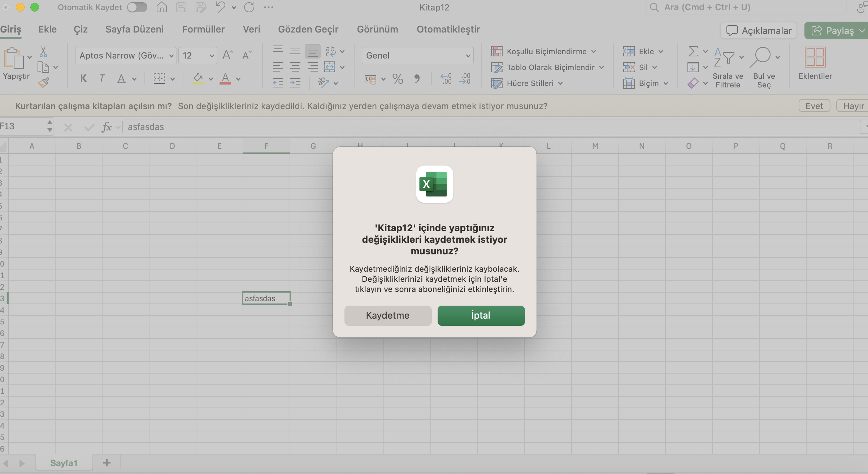Click the percent style icon
This screenshot has height=474, width=868.
tap(398, 79)
